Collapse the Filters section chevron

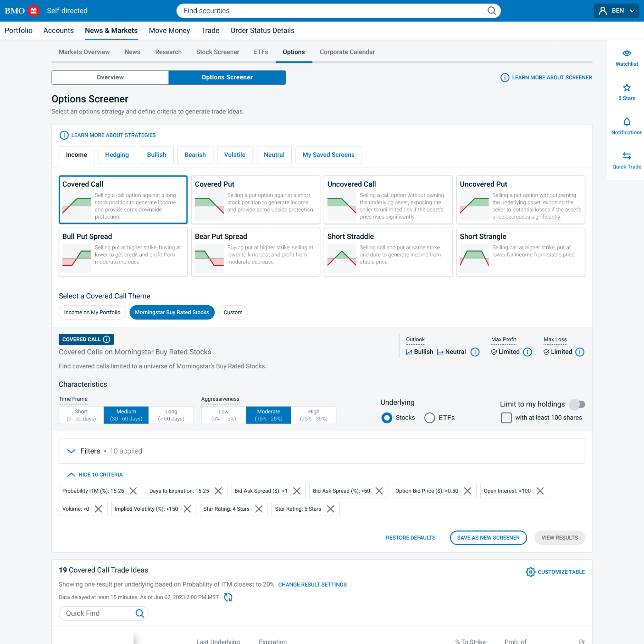pos(71,451)
